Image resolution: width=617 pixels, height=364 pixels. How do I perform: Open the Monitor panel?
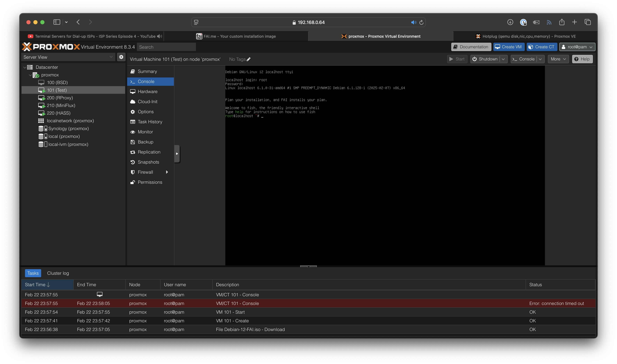[150, 132]
